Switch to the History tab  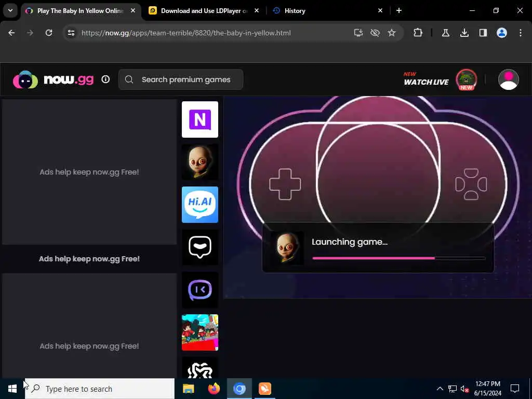pyautogui.click(x=326, y=11)
